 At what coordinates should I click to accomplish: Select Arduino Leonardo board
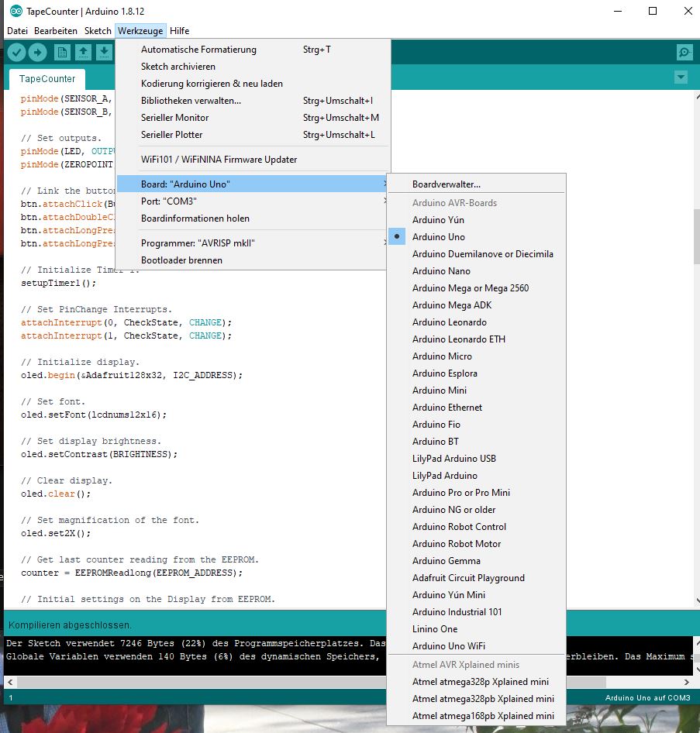tap(477, 322)
